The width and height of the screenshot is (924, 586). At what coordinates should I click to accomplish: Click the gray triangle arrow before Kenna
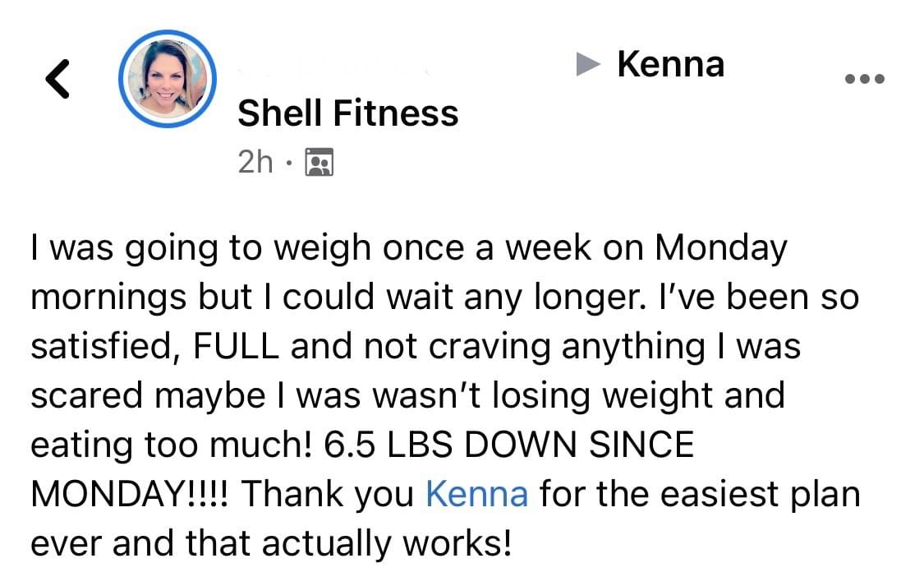[x=587, y=64]
